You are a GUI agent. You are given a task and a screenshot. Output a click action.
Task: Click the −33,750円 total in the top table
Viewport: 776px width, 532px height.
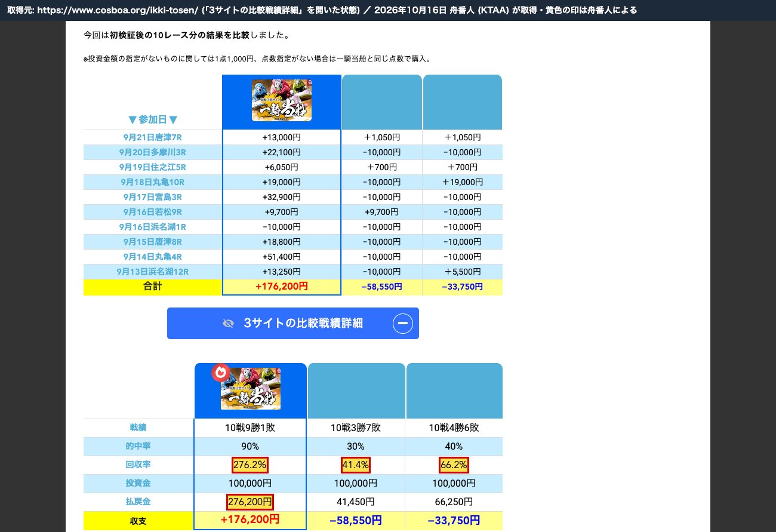tap(462, 287)
